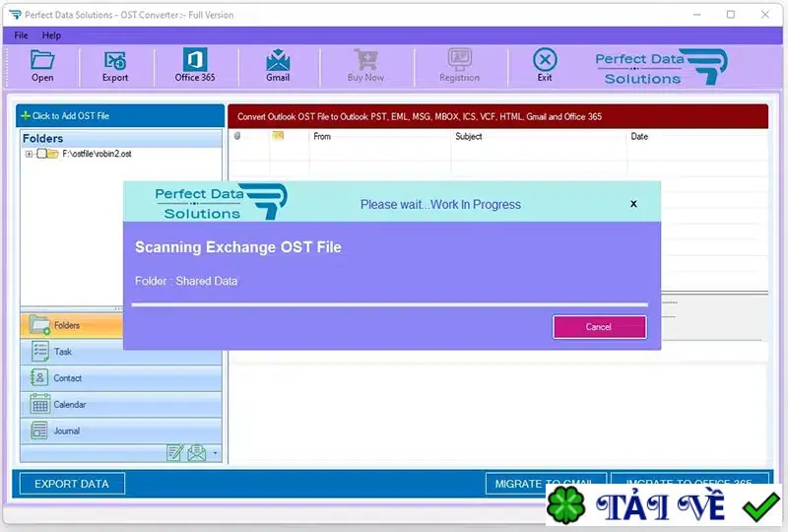788x532 pixels.
Task: Open the File menu
Action: point(21,35)
